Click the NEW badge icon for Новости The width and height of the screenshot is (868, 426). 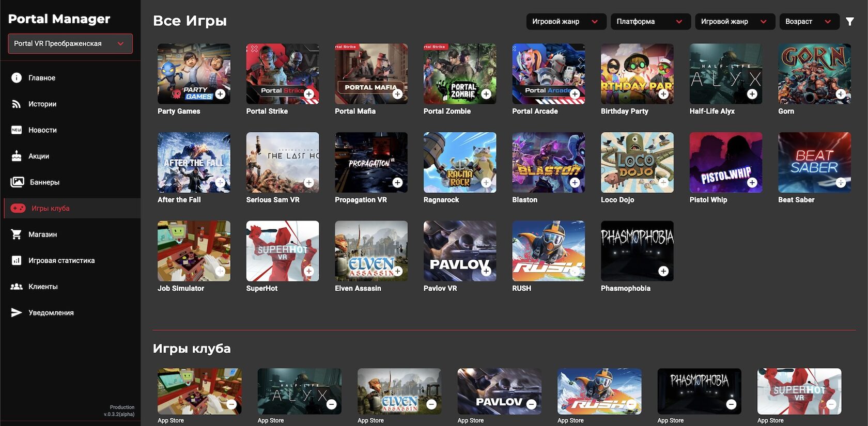click(17, 130)
